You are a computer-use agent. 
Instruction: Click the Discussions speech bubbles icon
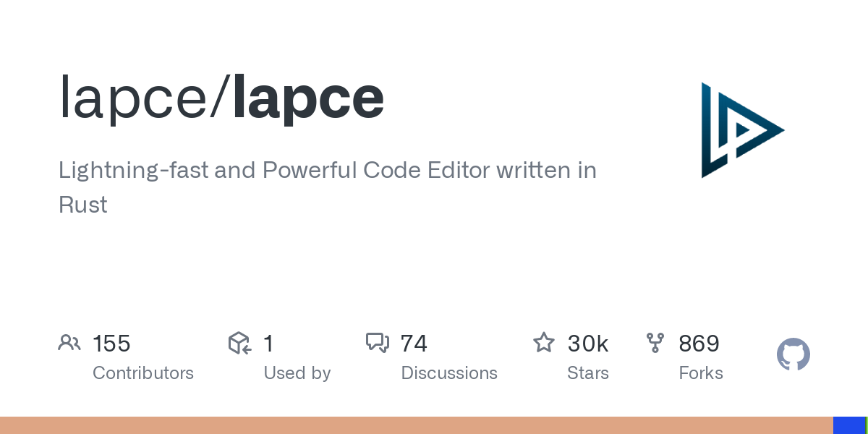pos(377,343)
